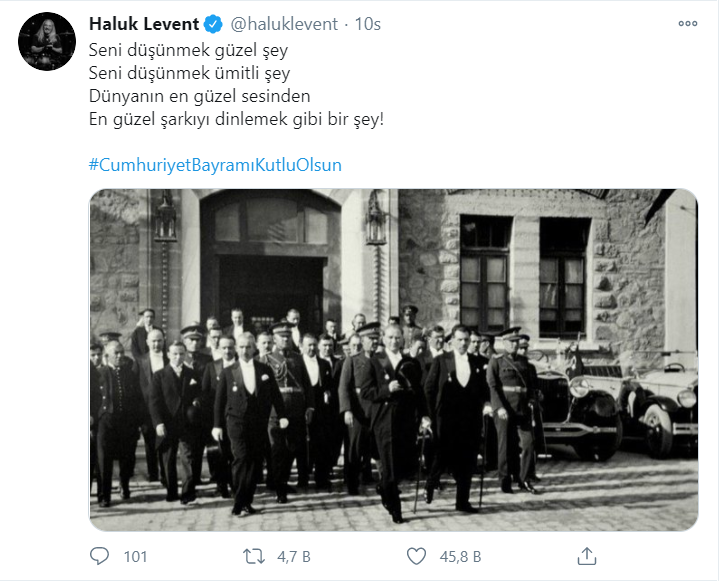Enlarge the black-and-white photo

pyautogui.click(x=393, y=359)
